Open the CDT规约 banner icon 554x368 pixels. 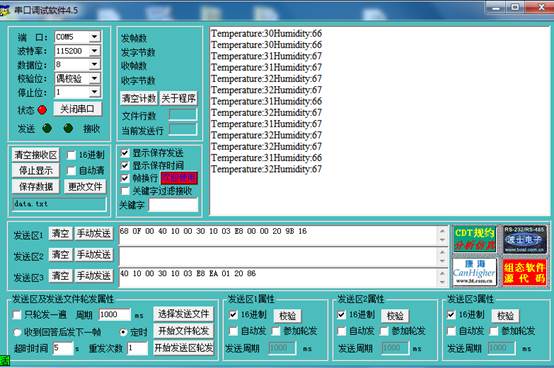475,239
